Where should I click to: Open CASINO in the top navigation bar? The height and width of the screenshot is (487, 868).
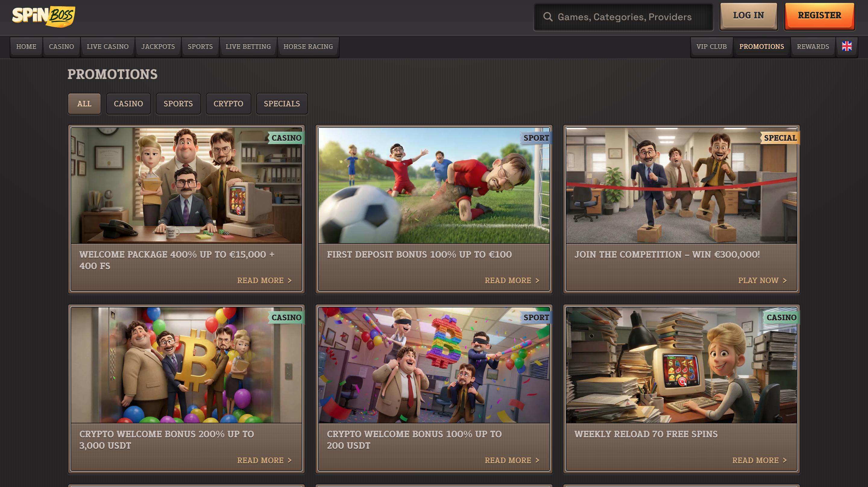pos(61,46)
